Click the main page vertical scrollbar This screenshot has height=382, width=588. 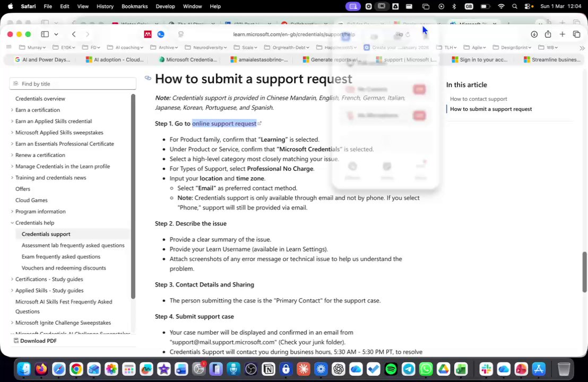coord(584,272)
